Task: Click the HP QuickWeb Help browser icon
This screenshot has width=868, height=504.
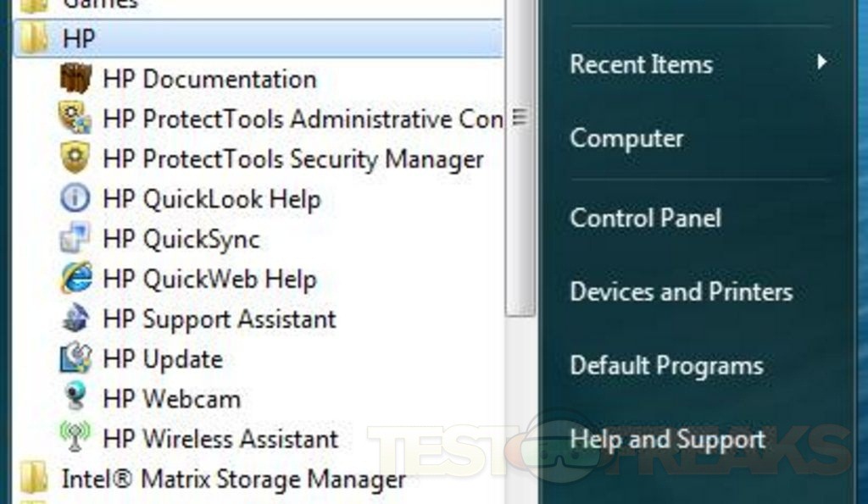Action: (75, 279)
